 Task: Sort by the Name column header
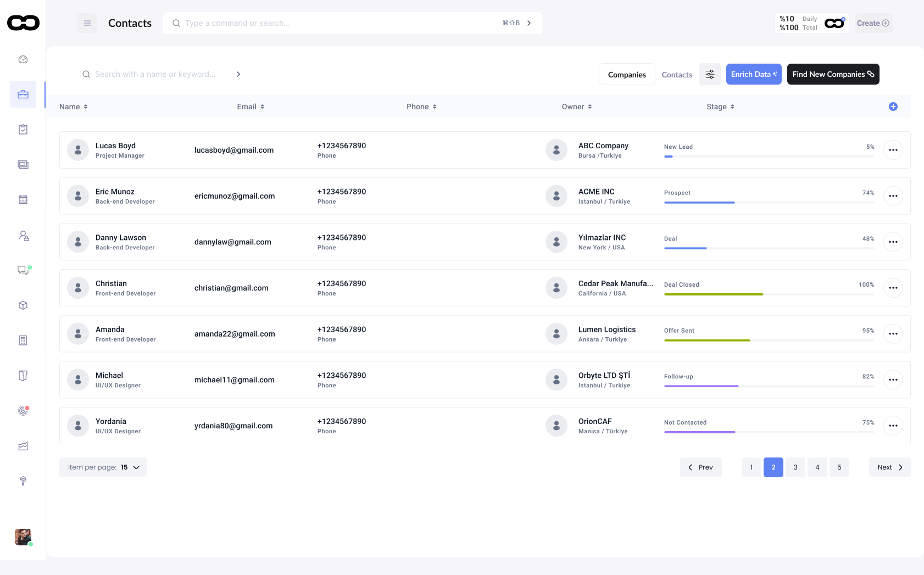coord(74,107)
